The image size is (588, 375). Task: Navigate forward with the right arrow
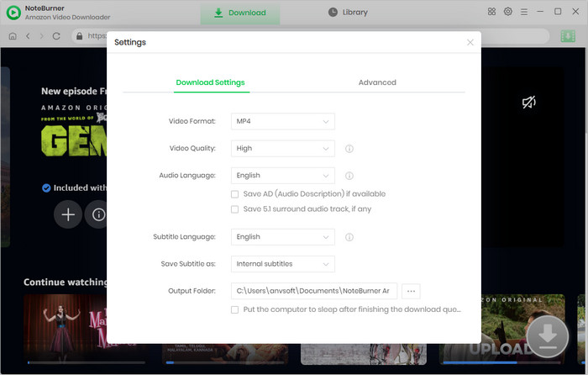point(42,36)
